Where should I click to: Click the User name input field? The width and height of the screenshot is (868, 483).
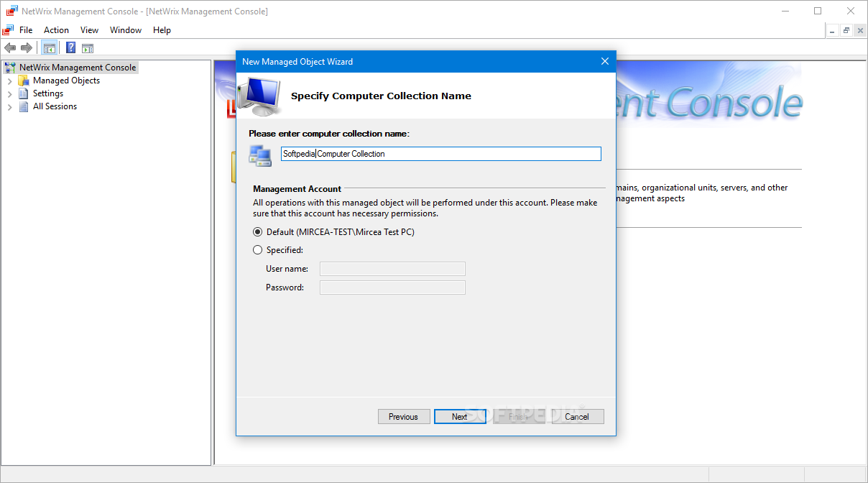tap(392, 269)
